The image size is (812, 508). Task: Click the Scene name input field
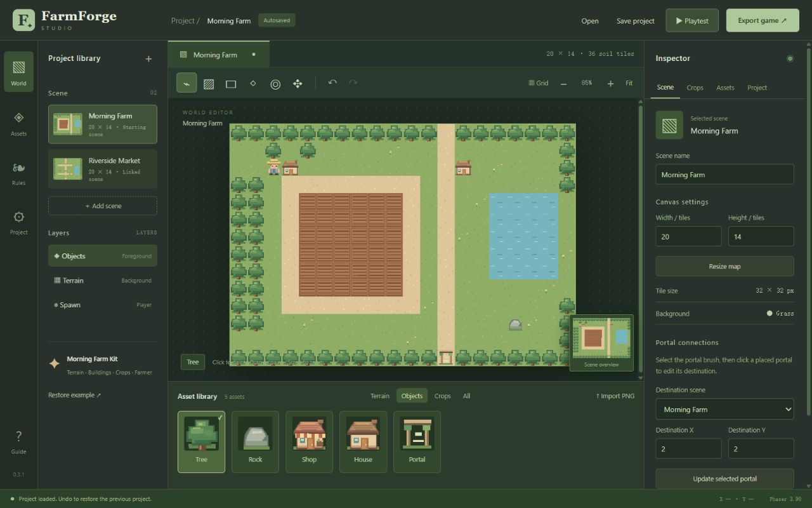point(724,175)
